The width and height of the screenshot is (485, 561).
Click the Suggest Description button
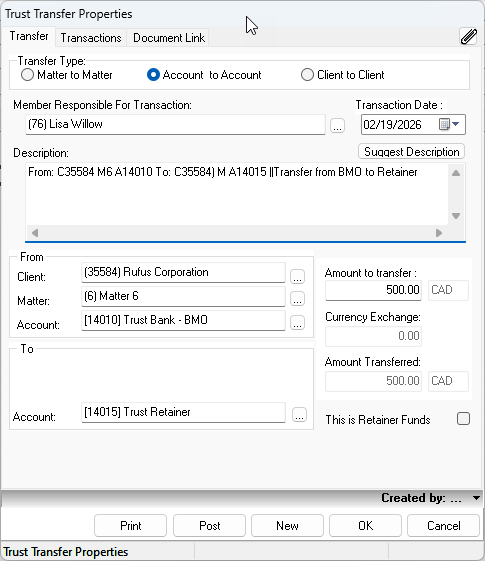pos(411,152)
